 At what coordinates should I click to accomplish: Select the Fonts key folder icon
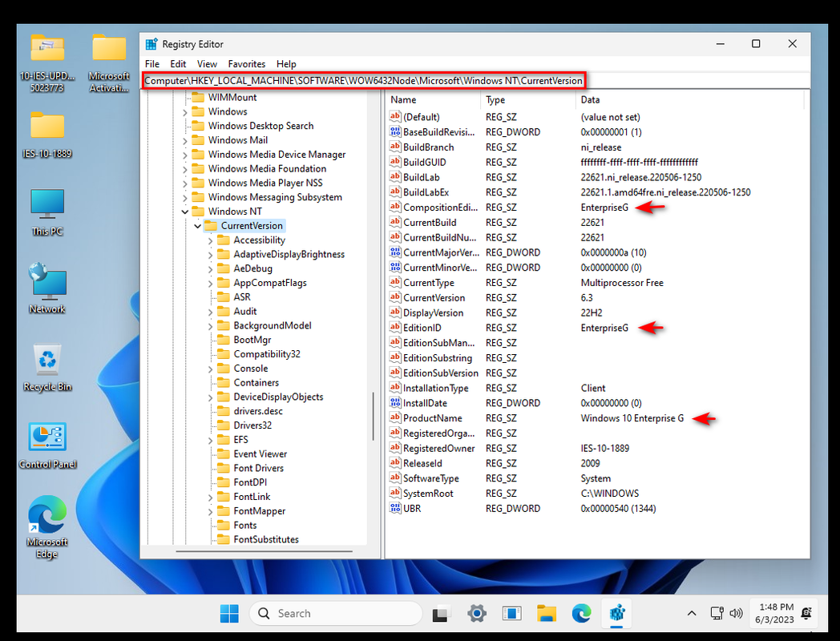[x=224, y=526]
